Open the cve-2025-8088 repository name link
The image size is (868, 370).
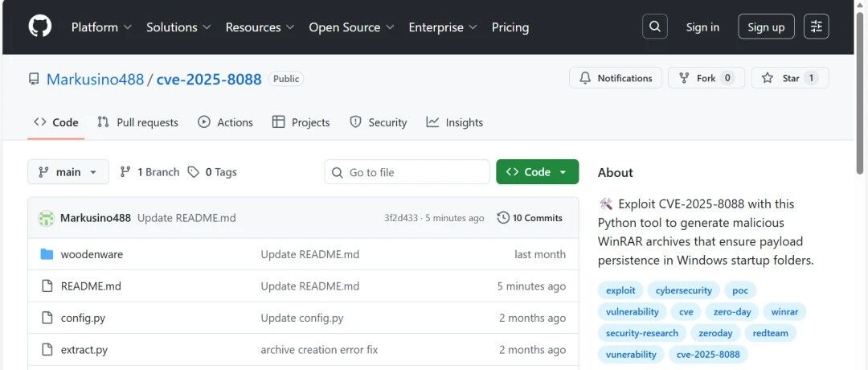tap(209, 79)
